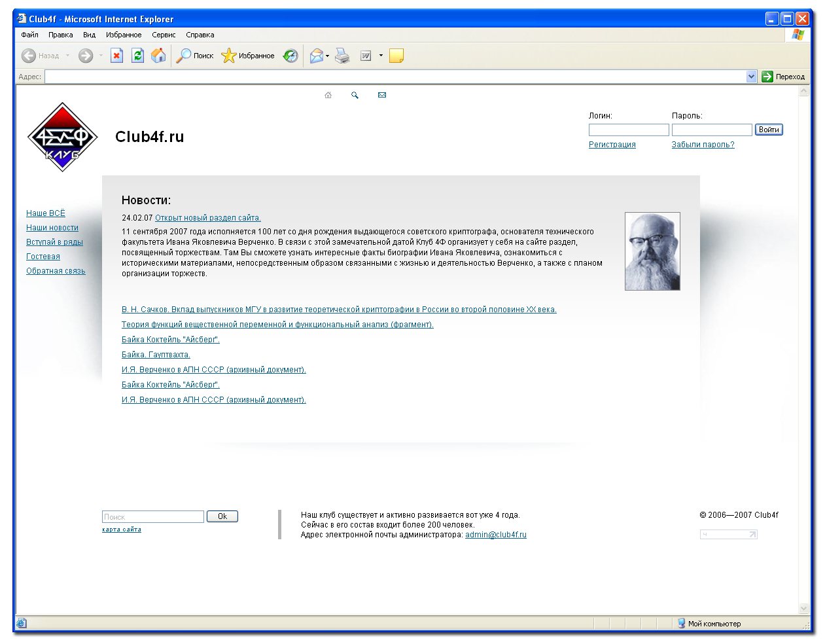Viewport: 825px width, 644px height.
Task: Click the Забыли пароль? link
Action: (703, 145)
